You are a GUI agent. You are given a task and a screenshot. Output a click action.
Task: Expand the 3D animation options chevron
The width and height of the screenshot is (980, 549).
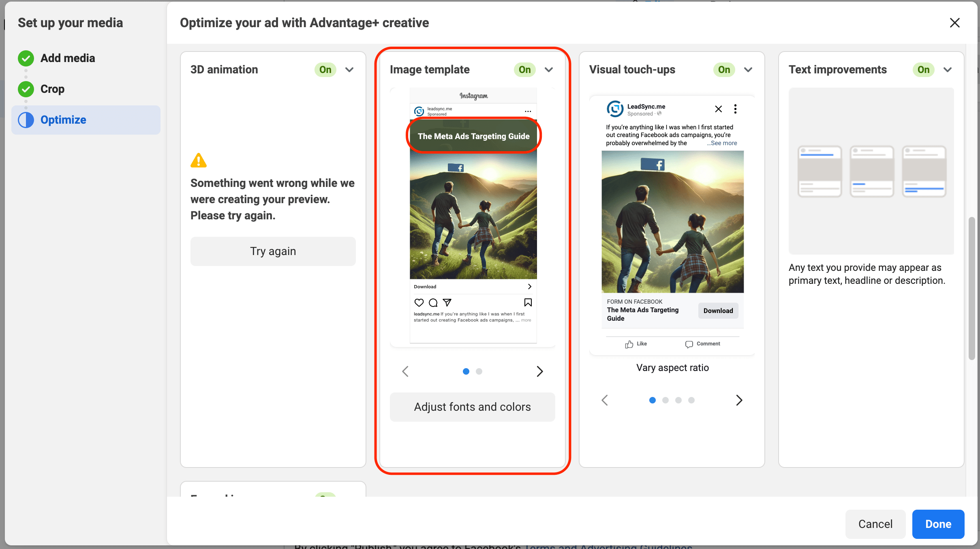click(349, 69)
